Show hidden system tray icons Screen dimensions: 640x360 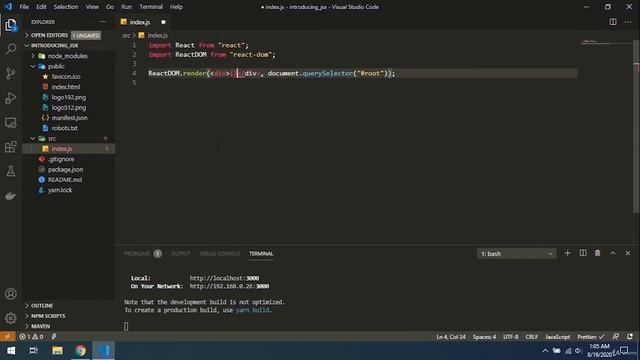tap(545, 351)
